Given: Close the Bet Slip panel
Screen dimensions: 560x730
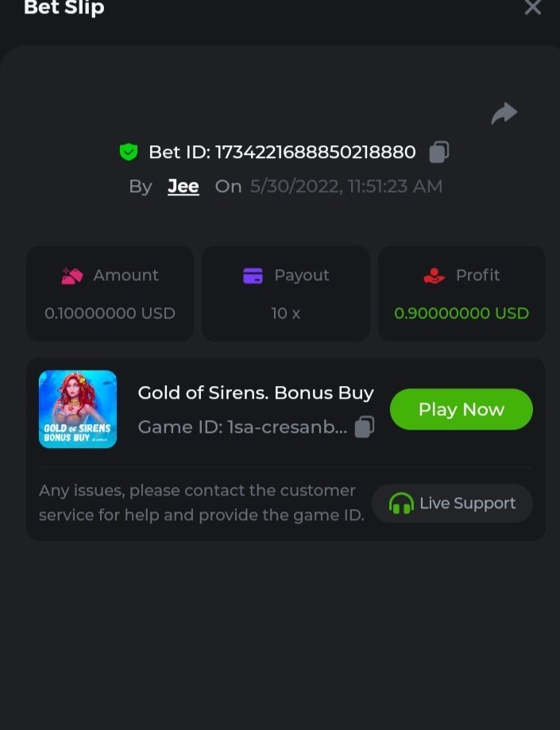Looking at the screenshot, I should (532, 8).
